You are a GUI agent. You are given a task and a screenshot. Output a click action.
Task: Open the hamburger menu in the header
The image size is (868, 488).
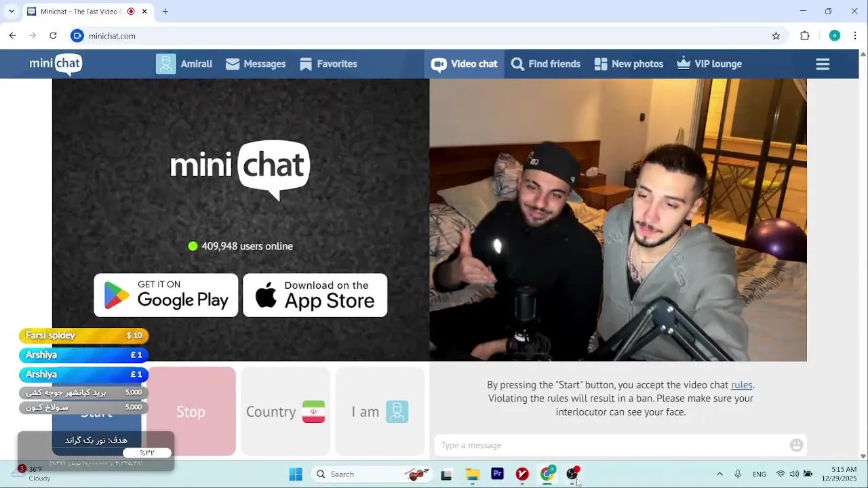pyautogui.click(x=823, y=64)
